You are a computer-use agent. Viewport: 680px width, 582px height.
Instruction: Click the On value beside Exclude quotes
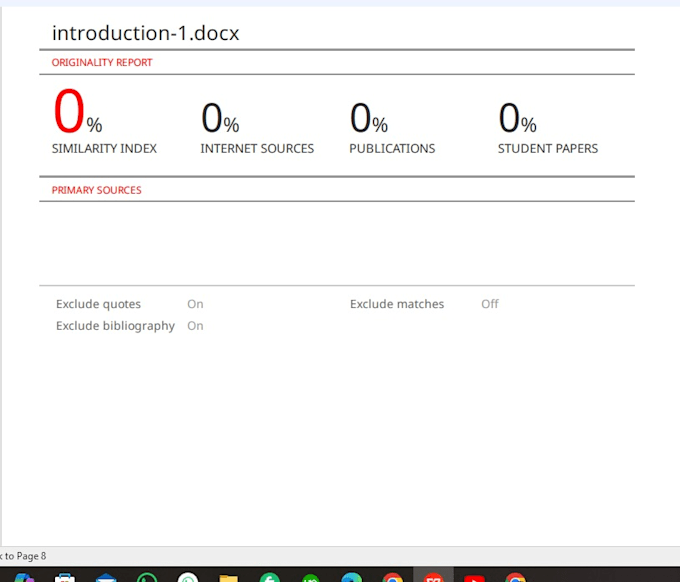(195, 304)
